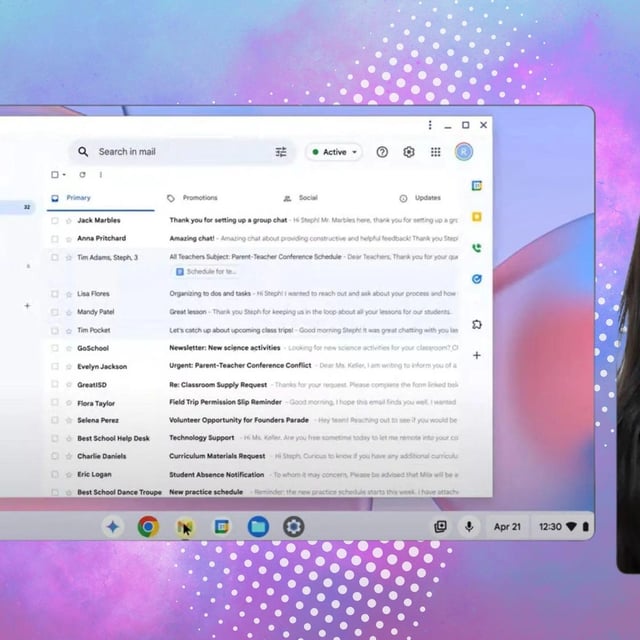Tick checkbox for Jack Marbles email

(x=55, y=221)
